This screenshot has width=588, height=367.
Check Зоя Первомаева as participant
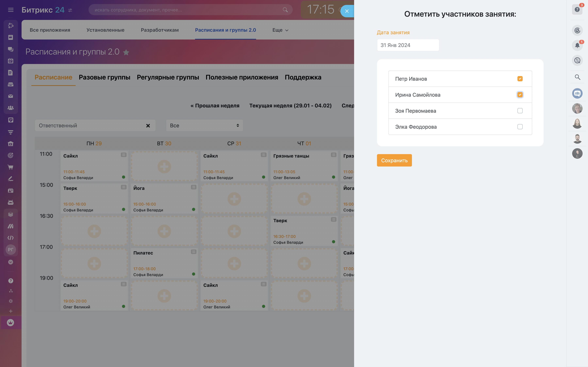(520, 111)
